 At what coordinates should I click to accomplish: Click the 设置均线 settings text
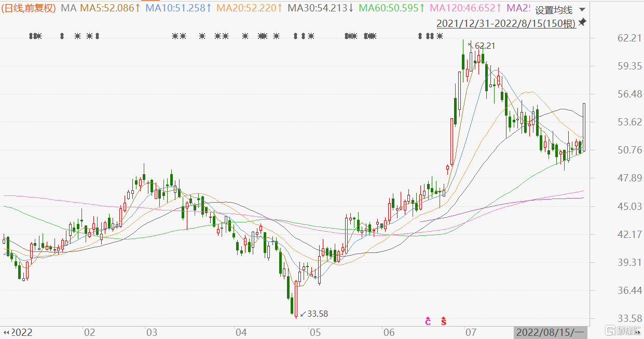[x=553, y=10]
